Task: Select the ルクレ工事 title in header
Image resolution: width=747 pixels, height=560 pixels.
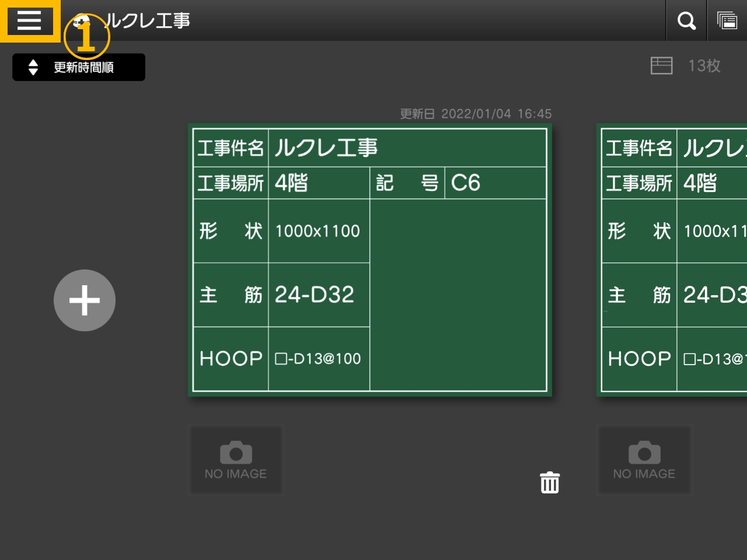Action: point(149,21)
